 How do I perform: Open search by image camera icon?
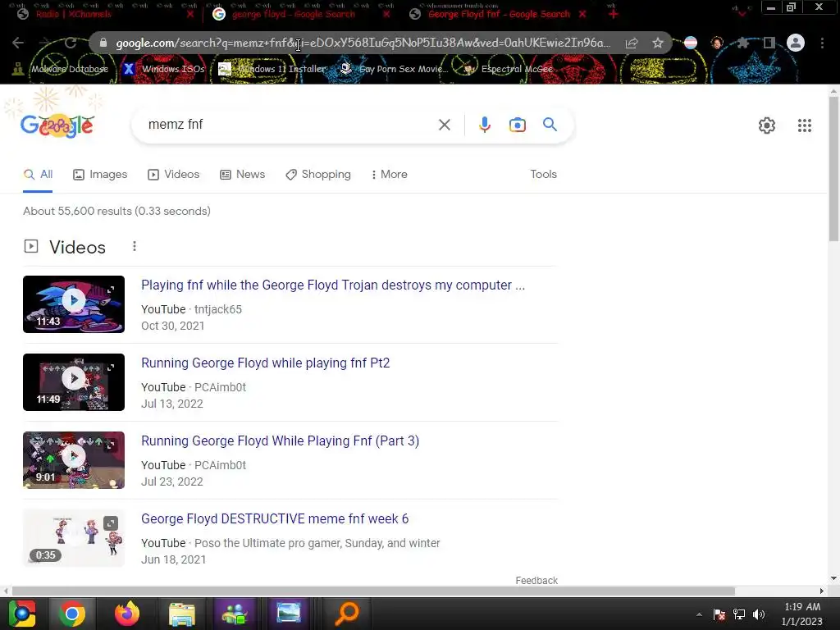(x=517, y=125)
